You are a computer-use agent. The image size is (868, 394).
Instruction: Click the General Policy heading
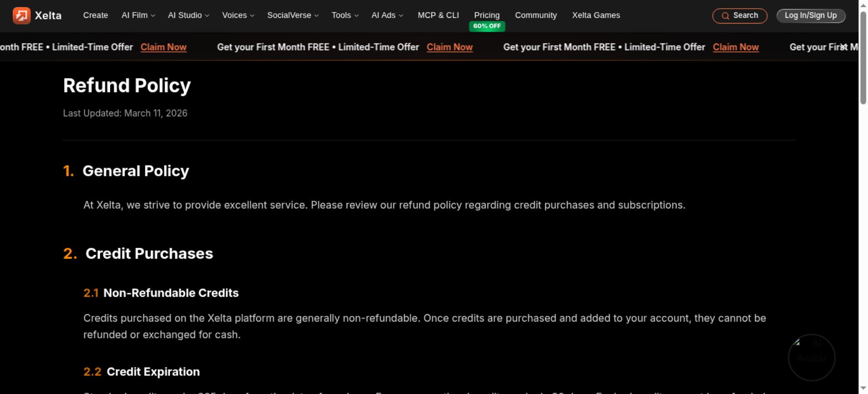(136, 171)
